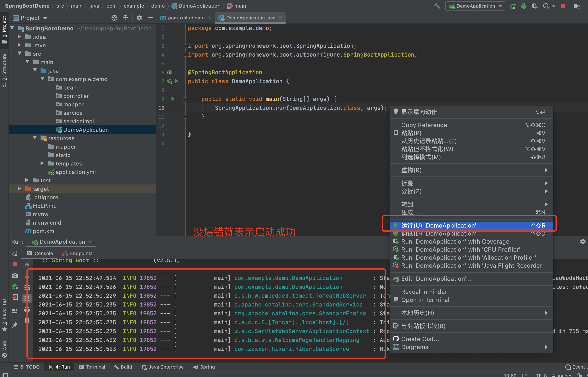Open the Structure side tool window tab
The height and width of the screenshot is (377, 588).
pos(4,70)
